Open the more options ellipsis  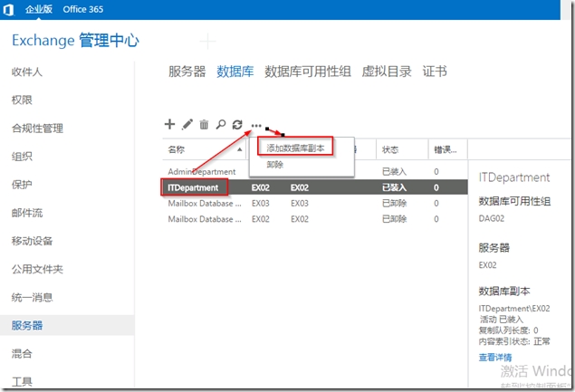pos(256,126)
